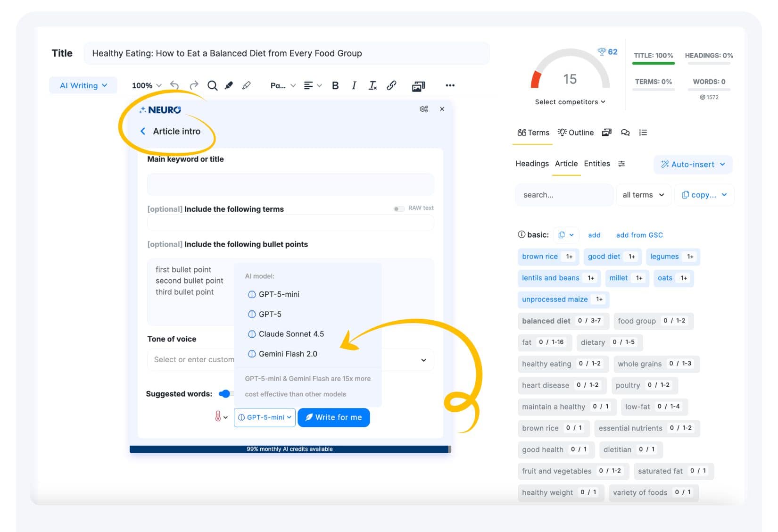Open the GPT-5-mini model selector

pos(265,417)
